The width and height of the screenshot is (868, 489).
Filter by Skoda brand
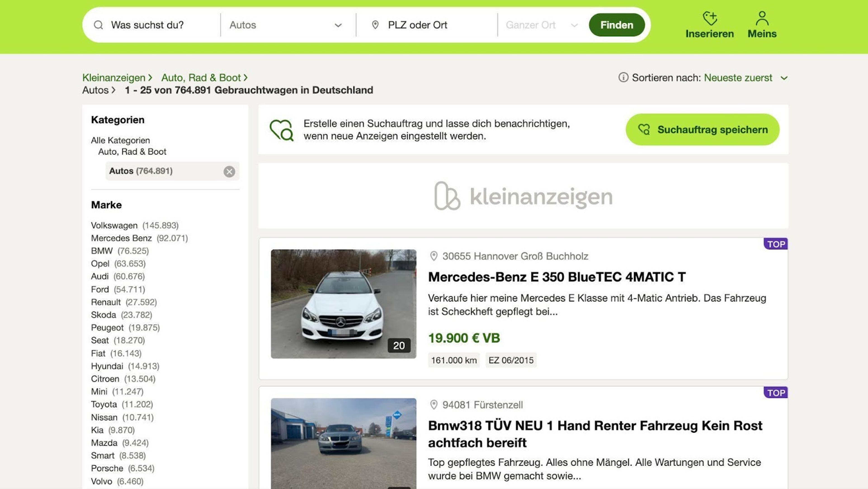click(x=104, y=315)
